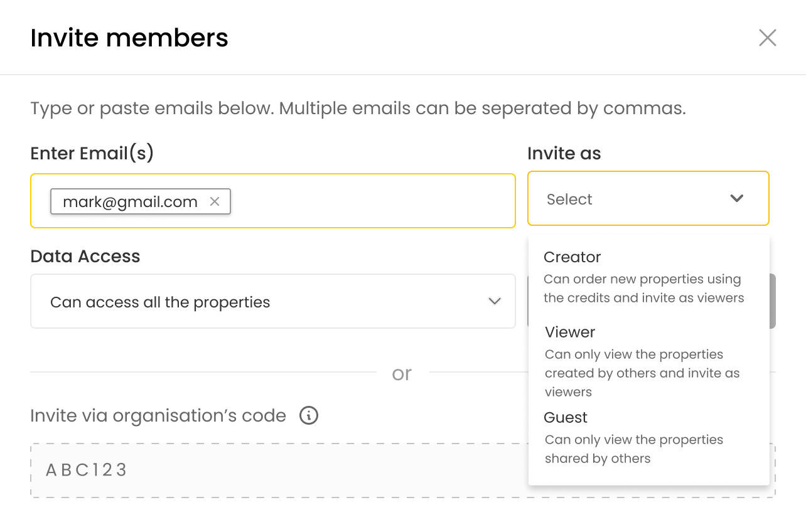
Task: Click the Invite as dropdown chevron
Action: pyautogui.click(x=737, y=199)
